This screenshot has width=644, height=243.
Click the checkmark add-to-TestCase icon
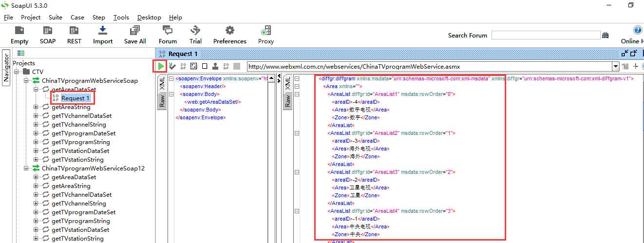172,66
